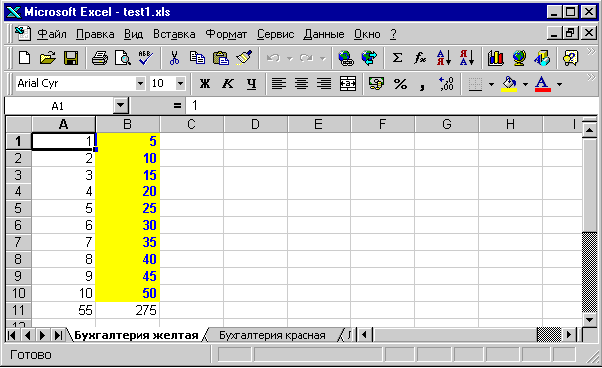Image resolution: width=602 pixels, height=368 pixels.
Task: Open the Файл menu
Action: [x=52, y=34]
